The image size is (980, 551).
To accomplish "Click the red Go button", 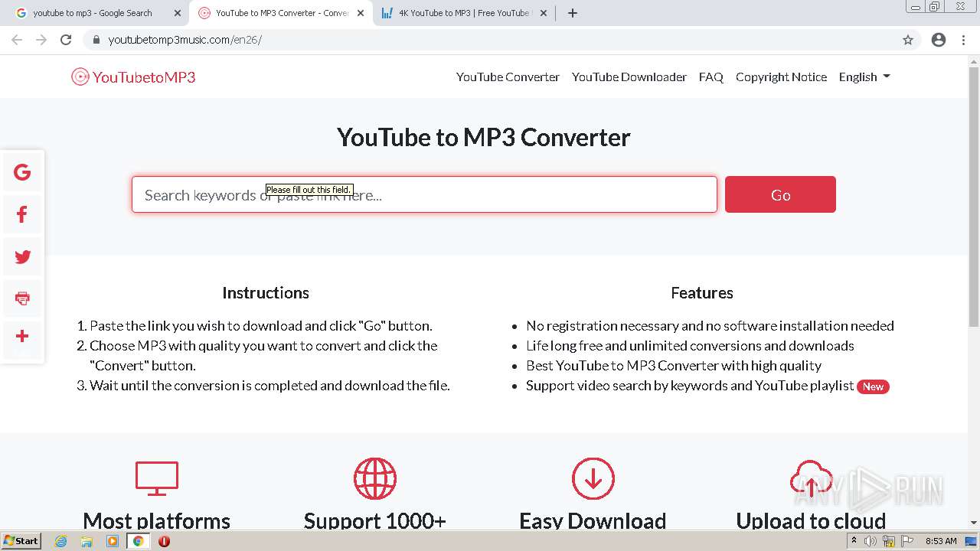I will (x=780, y=194).
